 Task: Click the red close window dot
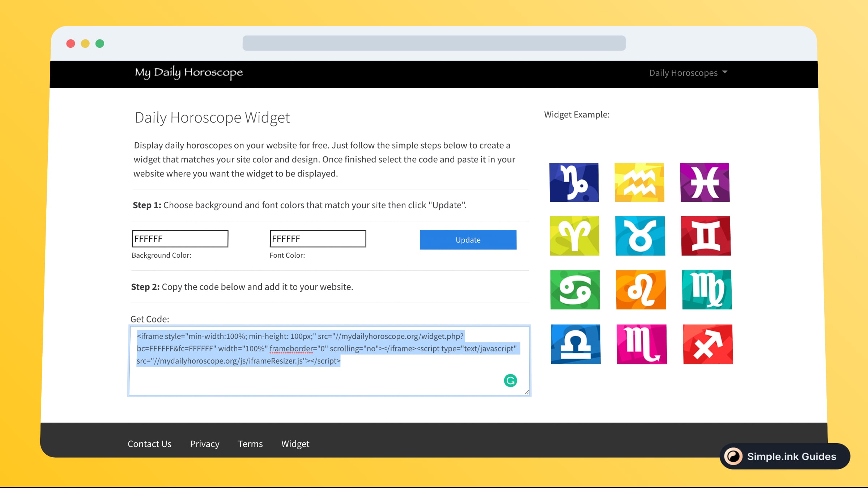(x=71, y=44)
